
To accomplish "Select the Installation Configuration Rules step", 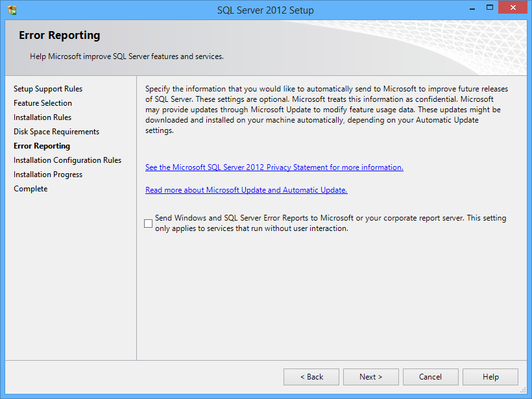I will coord(67,160).
